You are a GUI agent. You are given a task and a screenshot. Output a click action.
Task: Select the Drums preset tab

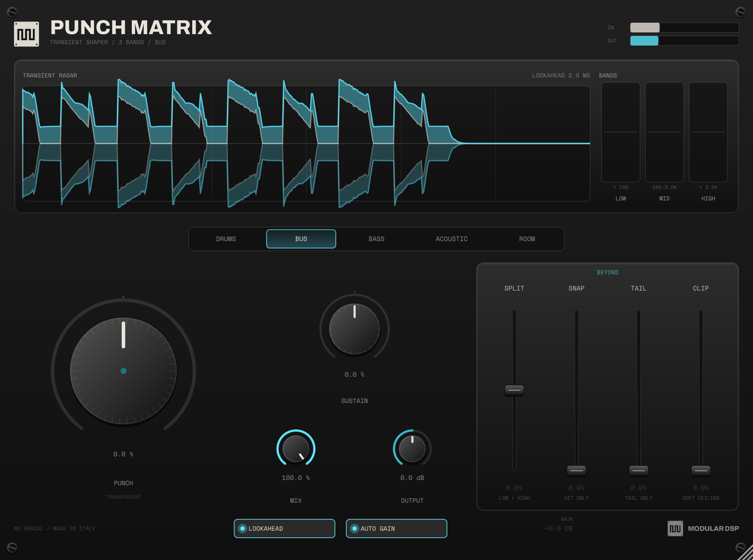[226, 239]
